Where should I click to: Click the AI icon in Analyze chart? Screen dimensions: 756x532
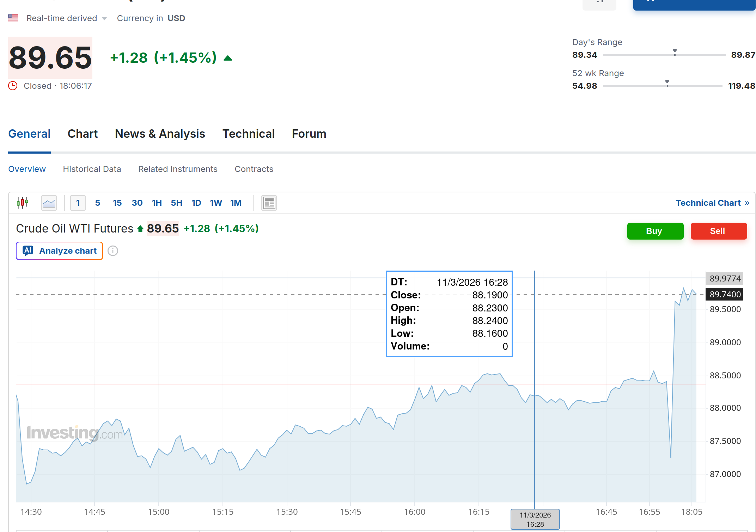click(28, 250)
